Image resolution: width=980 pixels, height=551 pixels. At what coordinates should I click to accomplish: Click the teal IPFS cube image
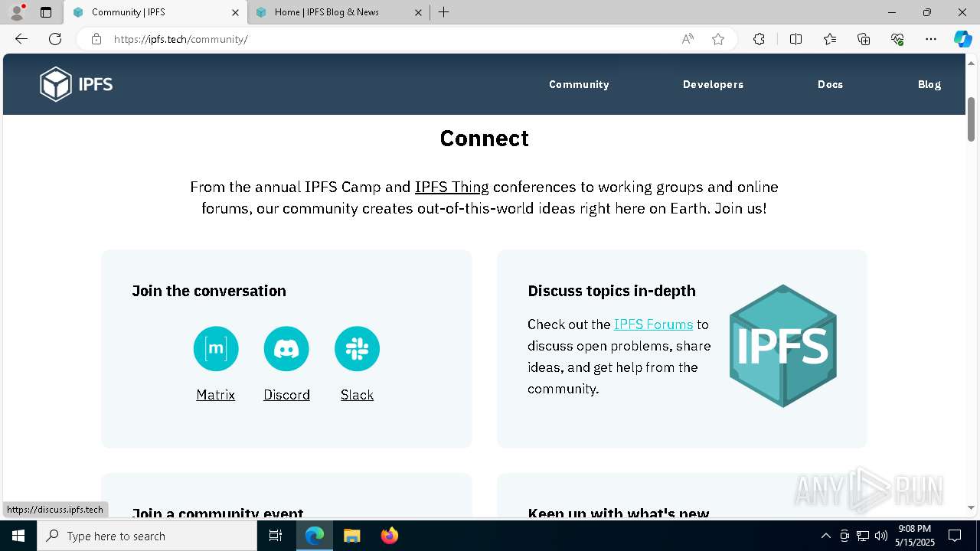[782, 346]
